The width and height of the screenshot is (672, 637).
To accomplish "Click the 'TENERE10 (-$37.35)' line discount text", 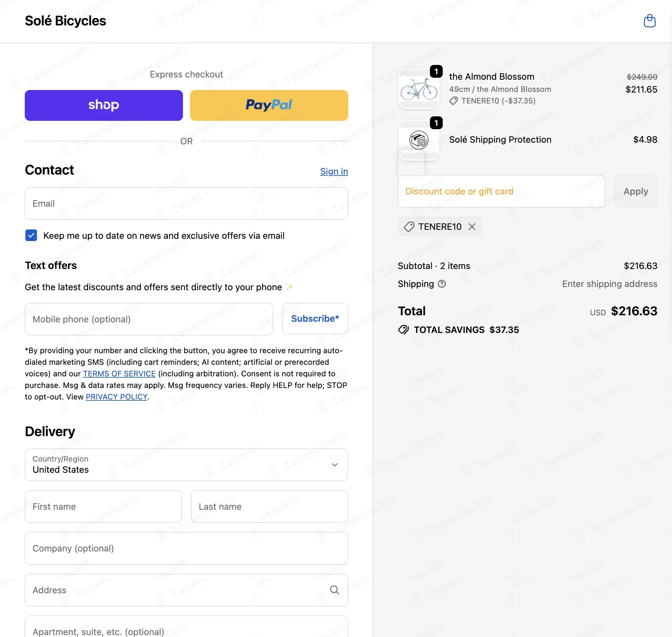I will 498,101.
